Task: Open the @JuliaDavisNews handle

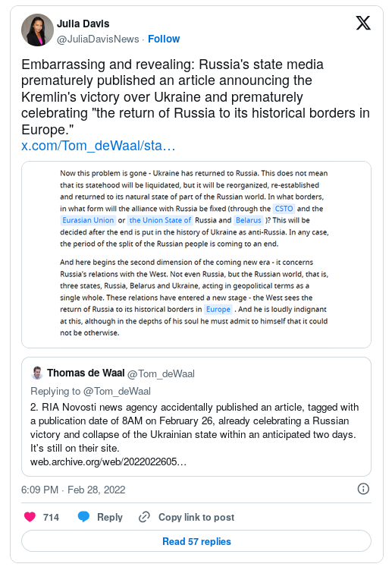Action: pyautogui.click(x=98, y=39)
